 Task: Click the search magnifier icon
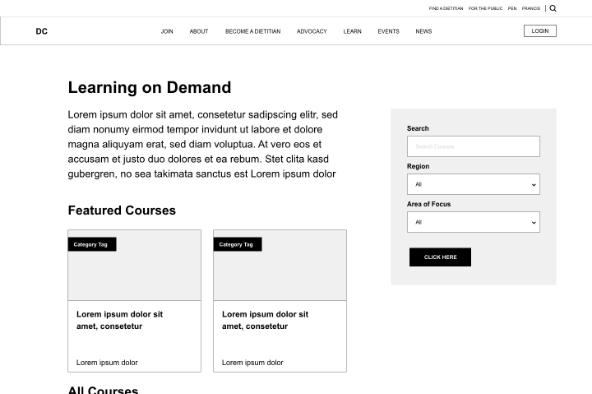553,8
